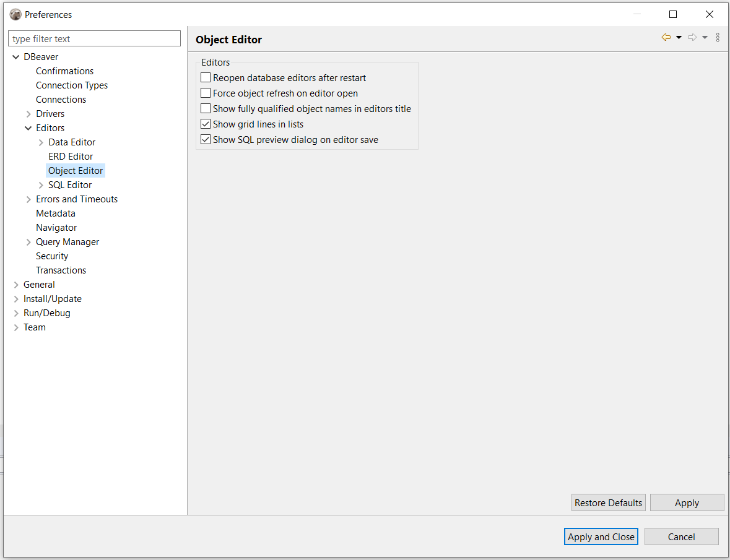This screenshot has width=730, height=560.
Task: Collapse the Editors tree node
Action: [x=28, y=127]
